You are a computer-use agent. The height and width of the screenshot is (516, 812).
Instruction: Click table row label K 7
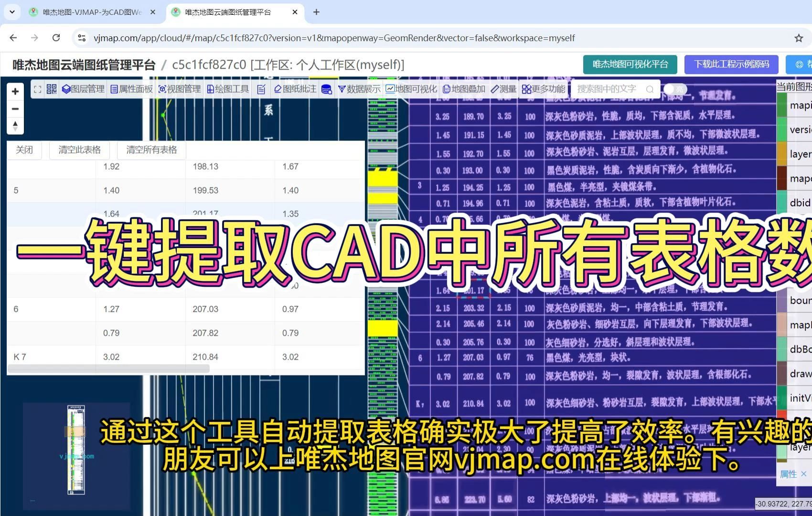20,357
